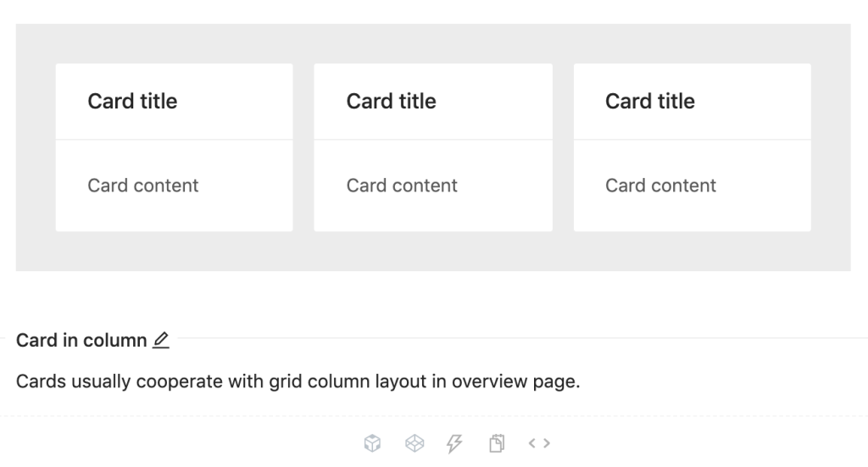This screenshot has height=467, width=868.
Task: Click the gray demo background below the cards
Action: [433, 252]
